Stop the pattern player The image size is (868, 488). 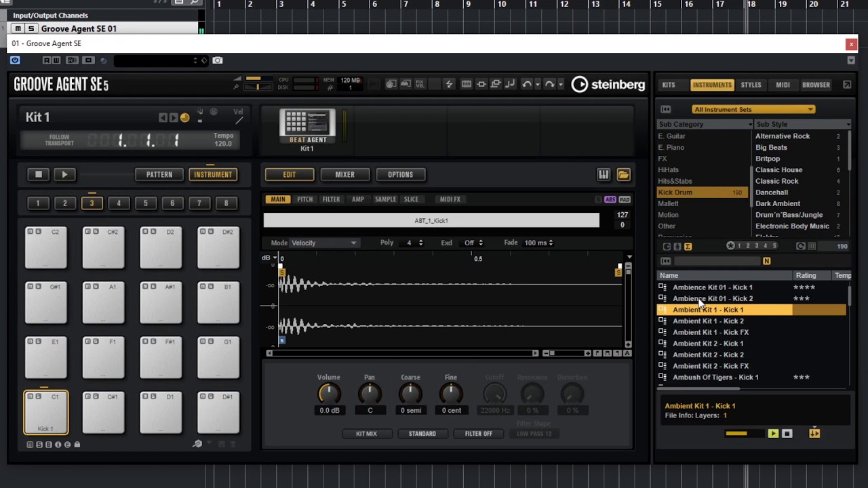coord(39,175)
